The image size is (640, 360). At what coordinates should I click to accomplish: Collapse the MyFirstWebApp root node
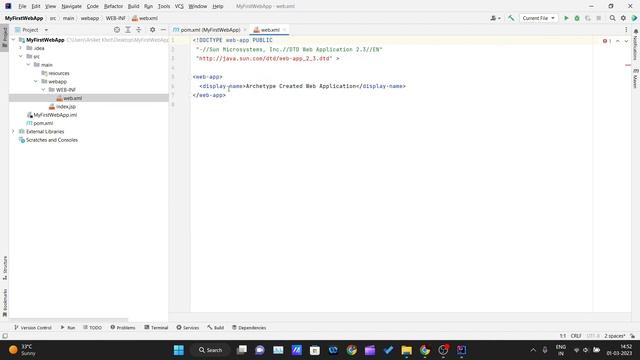point(13,40)
